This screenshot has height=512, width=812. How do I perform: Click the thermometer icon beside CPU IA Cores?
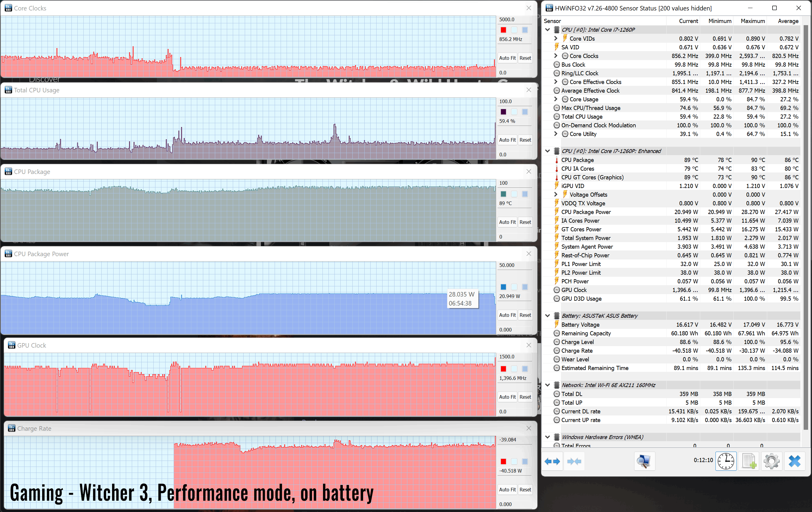coord(556,169)
